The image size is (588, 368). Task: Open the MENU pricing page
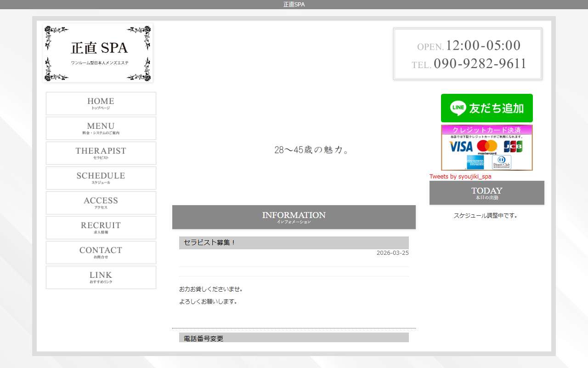click(x=101, y=128)
